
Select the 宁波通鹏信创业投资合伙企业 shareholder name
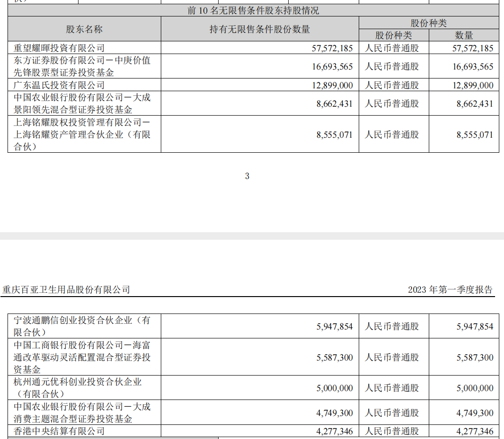click(82, 326)
